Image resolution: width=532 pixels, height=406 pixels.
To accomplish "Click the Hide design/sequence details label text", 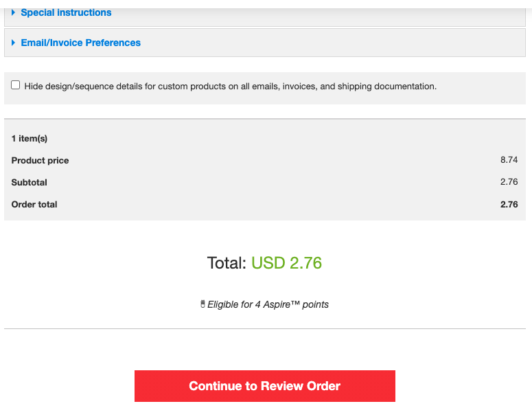I will pyautogui.click(x=231, y=87).
